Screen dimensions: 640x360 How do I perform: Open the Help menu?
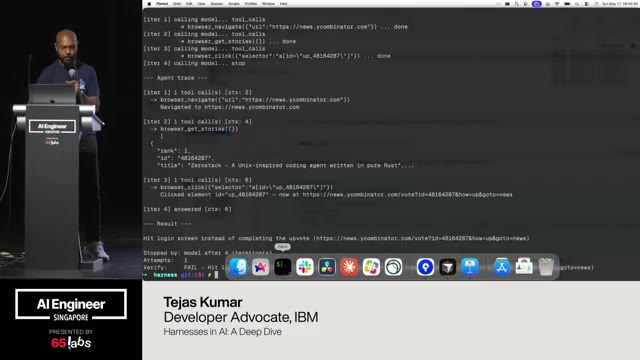coord(284,4)
